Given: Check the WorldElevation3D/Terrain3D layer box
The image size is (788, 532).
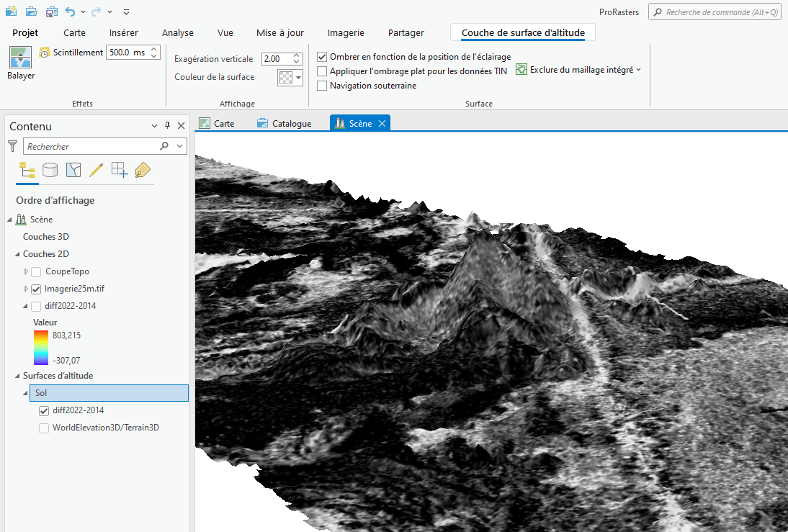Looking at the screenshot, I should (44, 428).
